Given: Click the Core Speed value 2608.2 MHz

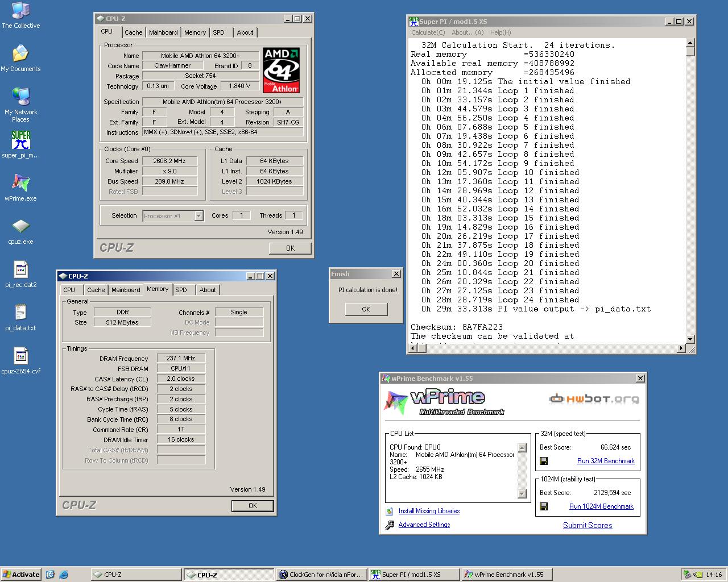Looking at the screenshot, I should point(169,161).
